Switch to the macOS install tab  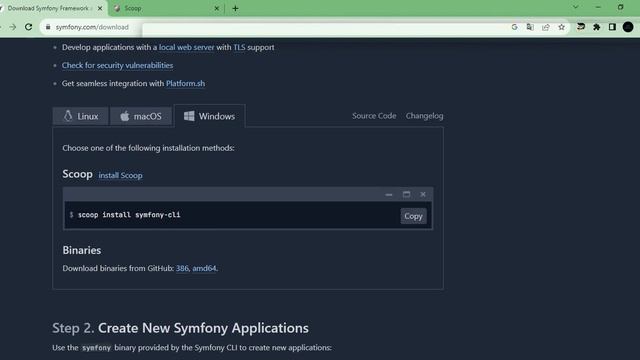(141, 116)
